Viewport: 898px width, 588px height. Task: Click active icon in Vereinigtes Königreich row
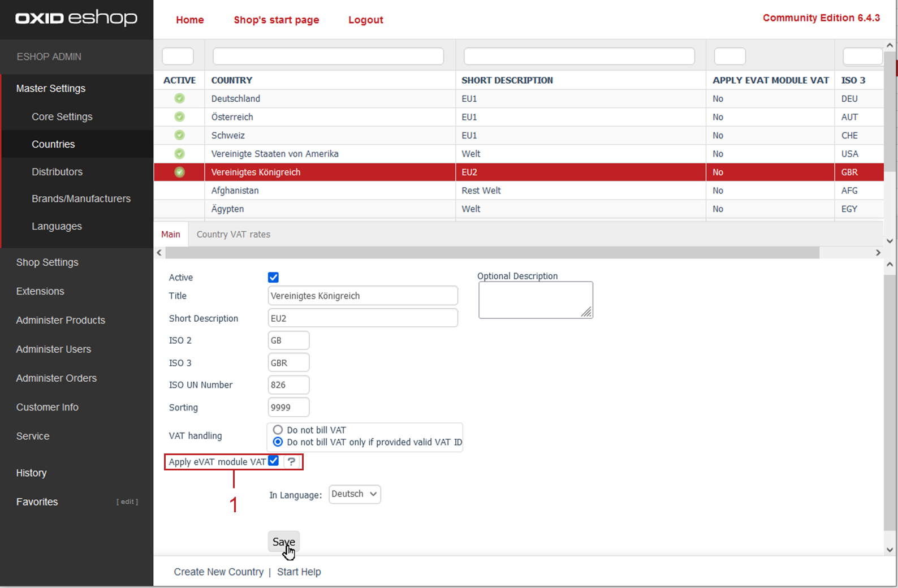pos(179,172)
